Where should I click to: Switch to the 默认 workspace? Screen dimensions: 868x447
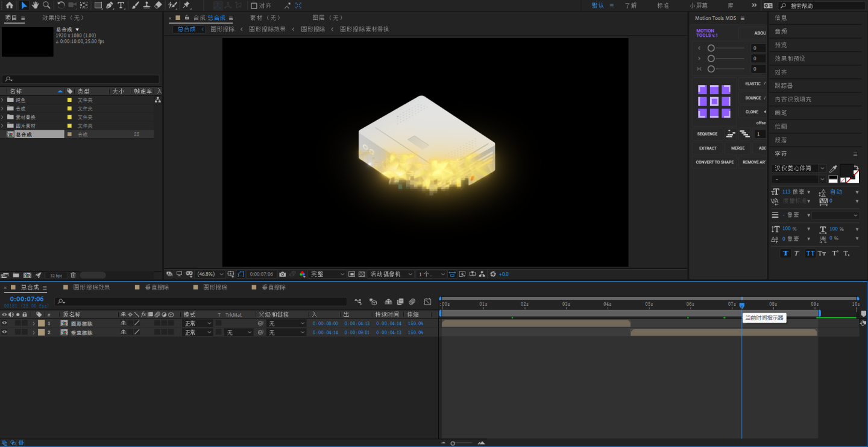point(597,5)
